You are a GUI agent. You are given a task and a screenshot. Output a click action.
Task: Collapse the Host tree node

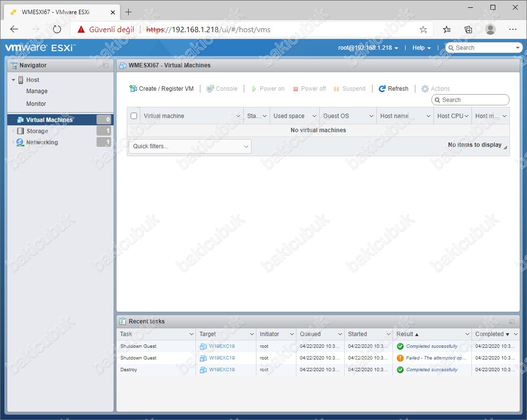14,80
